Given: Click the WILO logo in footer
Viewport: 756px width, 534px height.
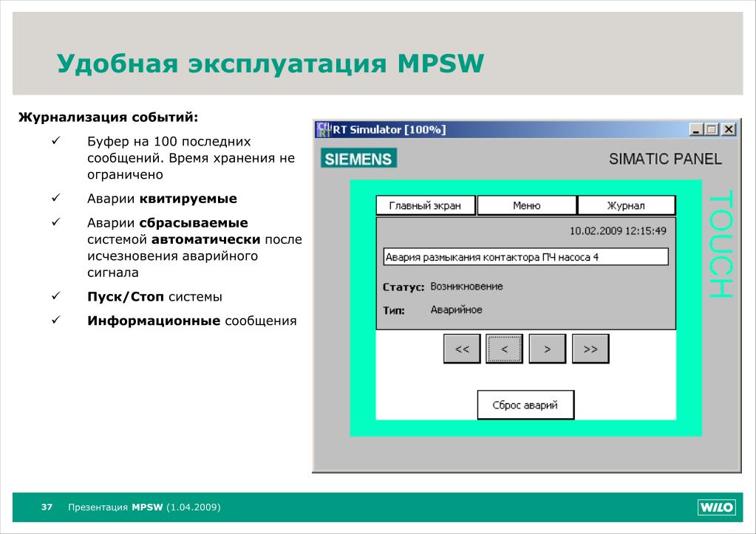Looking at the screenshot, I should 717,507.
